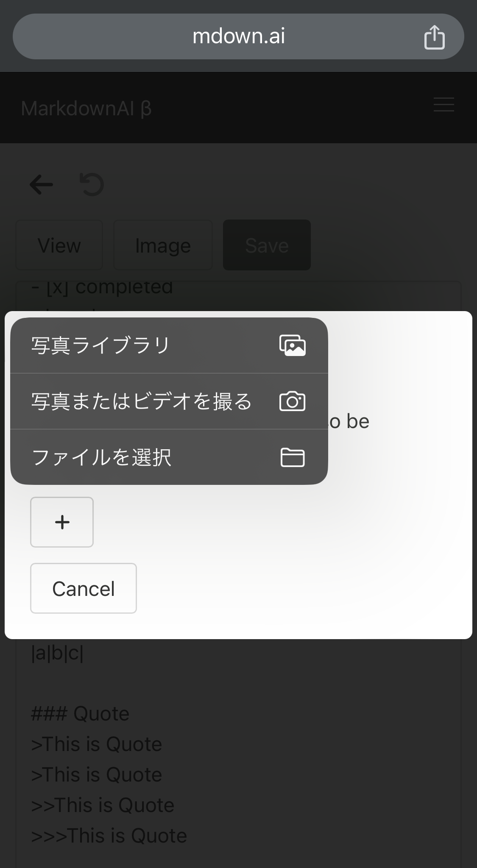Click the Cancel button
The width and height of the screenshot is (477, 868).
click(84, 588)
